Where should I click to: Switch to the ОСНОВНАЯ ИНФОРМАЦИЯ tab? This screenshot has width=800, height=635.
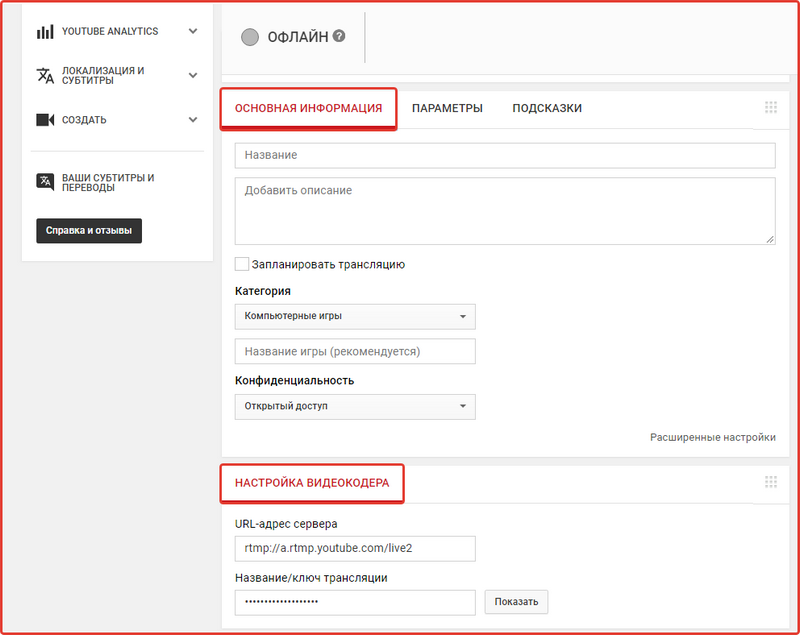pyautogui.click(x=308, y=109)
